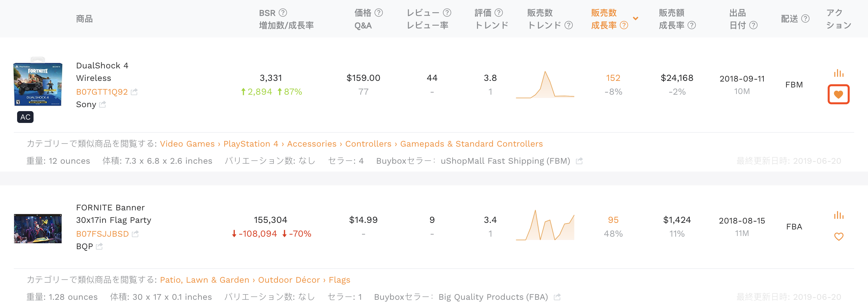Favorite the FORNITE Banner product heart
Viewport: 868px width, 307px height.
(839, 237)
